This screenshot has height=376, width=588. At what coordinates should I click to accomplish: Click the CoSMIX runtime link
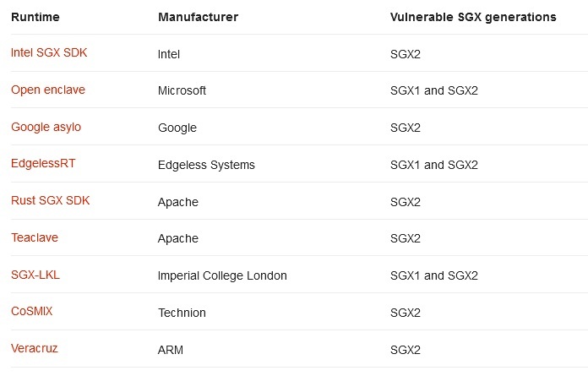[32, 312]
